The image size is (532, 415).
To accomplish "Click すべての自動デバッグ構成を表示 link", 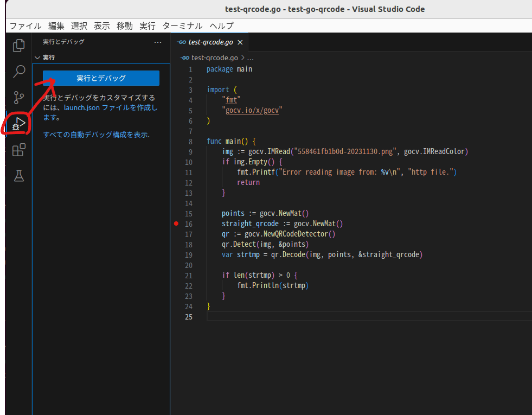I will click(x=97, y=135).
